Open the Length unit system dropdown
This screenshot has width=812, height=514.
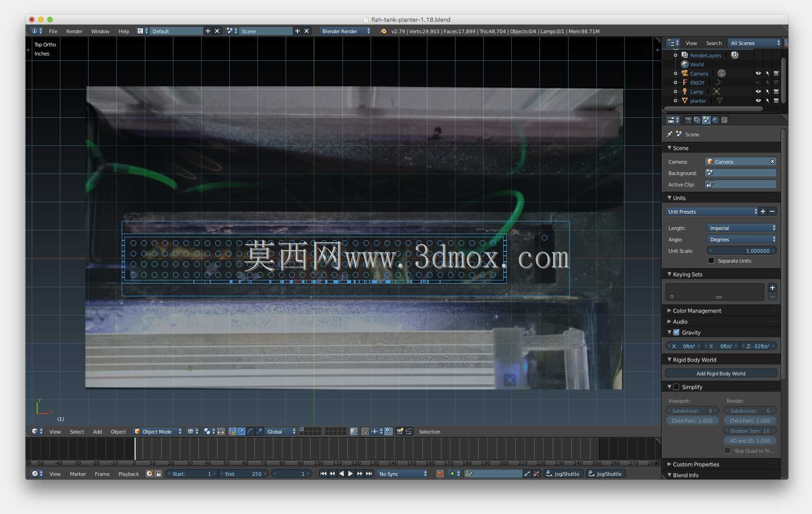[742, 228]
